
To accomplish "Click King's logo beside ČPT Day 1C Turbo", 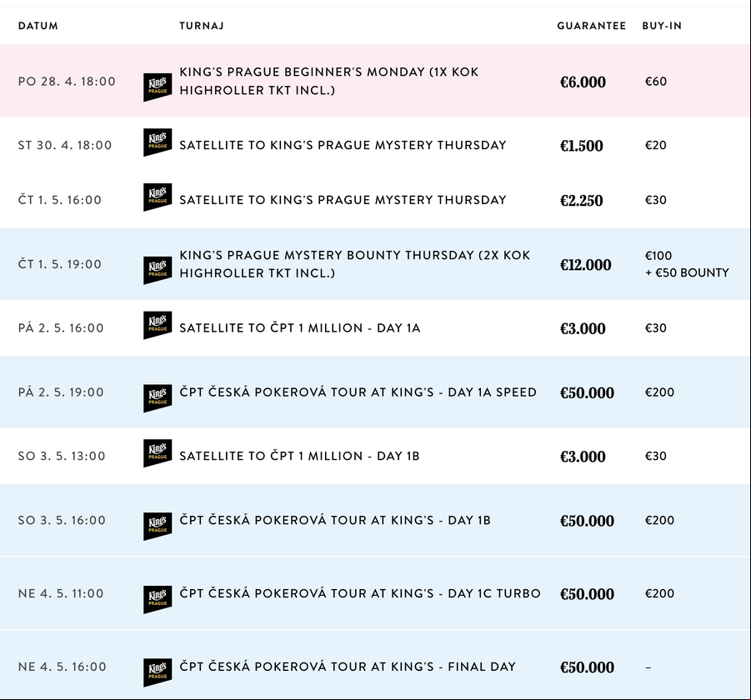I will point(158,599).
